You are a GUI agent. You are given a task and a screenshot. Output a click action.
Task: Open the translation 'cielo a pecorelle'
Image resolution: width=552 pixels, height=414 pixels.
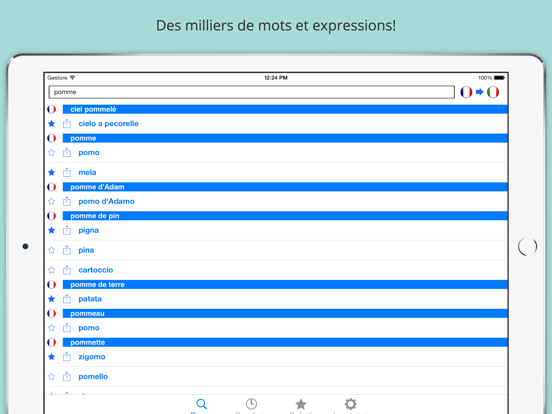click(x=108, y=124)
